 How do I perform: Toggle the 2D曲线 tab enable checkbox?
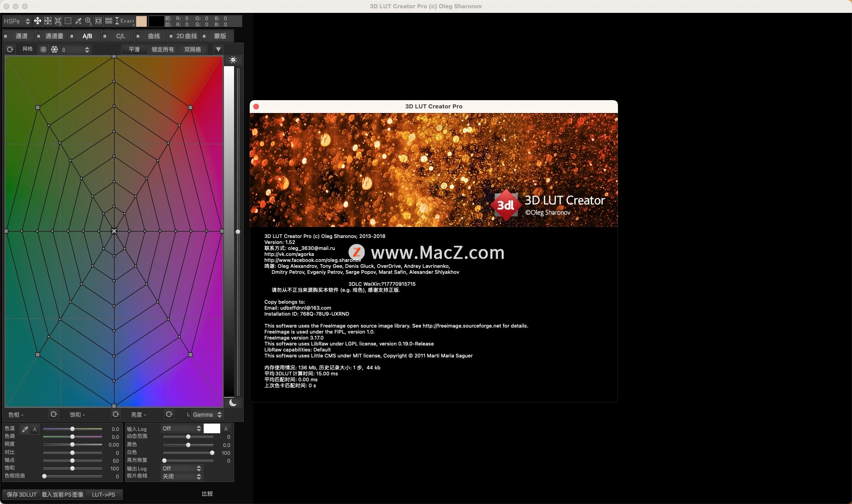pos(171,36)
